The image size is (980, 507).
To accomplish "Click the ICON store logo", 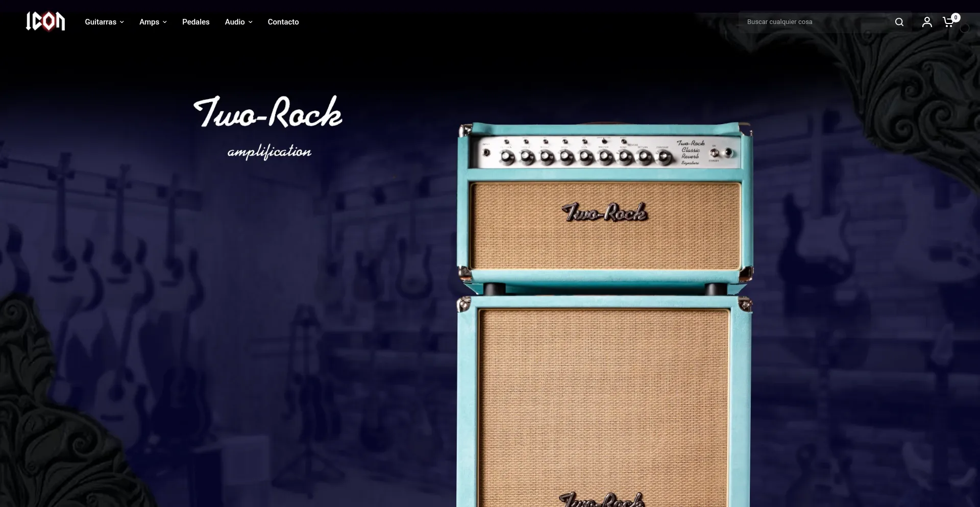I will [x=45, y=22].
